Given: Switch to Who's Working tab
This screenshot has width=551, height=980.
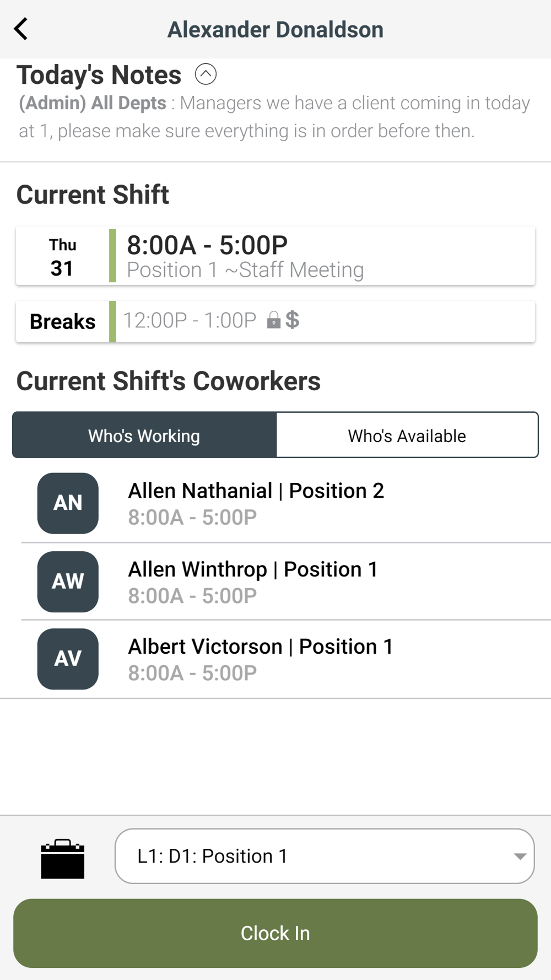Looking at the screenshot, I should (144, 435).
